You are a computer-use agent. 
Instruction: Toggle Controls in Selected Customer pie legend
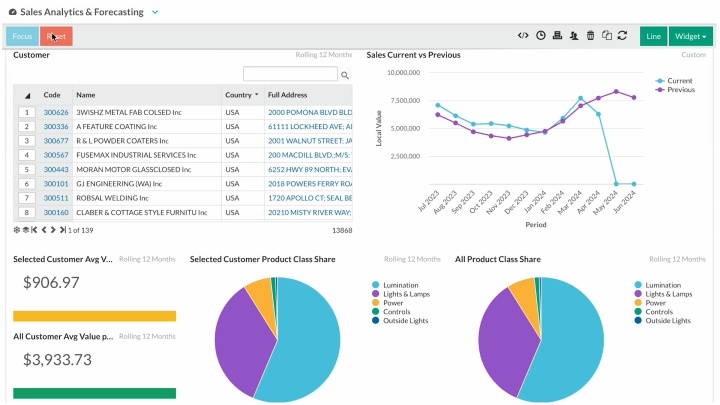coord(391,311)
